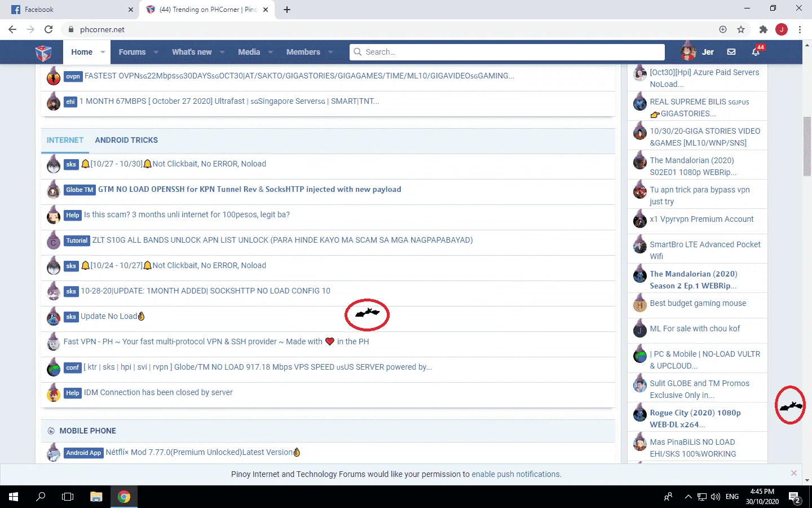Open x1 Vpyrvpn Premium Account thread

[701, 220]
